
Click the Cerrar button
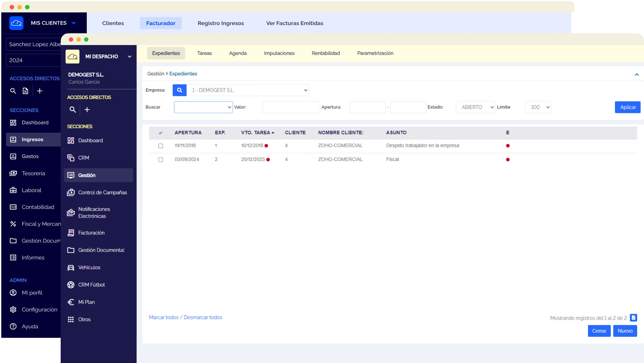(x=599, y=331)
